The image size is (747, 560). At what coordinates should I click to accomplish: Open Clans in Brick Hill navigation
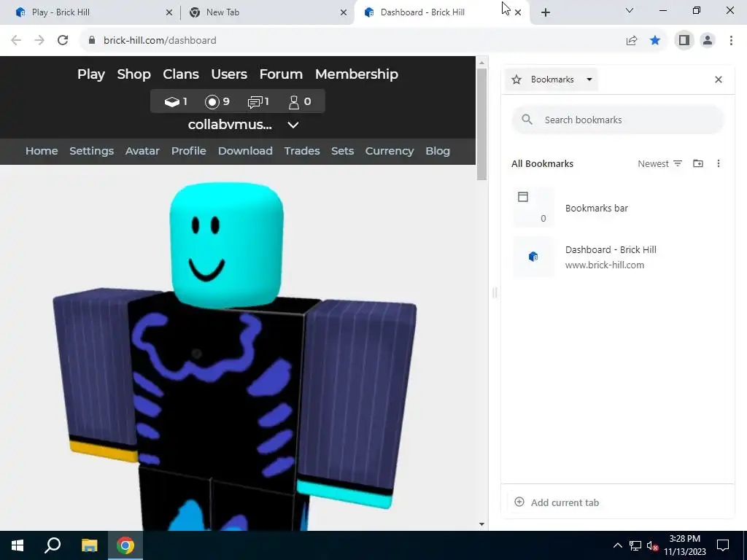point(181,74)
